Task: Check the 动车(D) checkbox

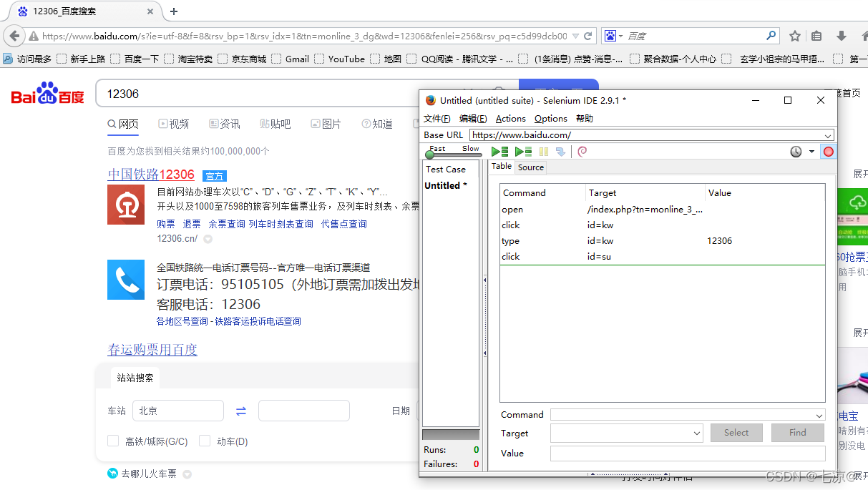Action: click(205, 441)
